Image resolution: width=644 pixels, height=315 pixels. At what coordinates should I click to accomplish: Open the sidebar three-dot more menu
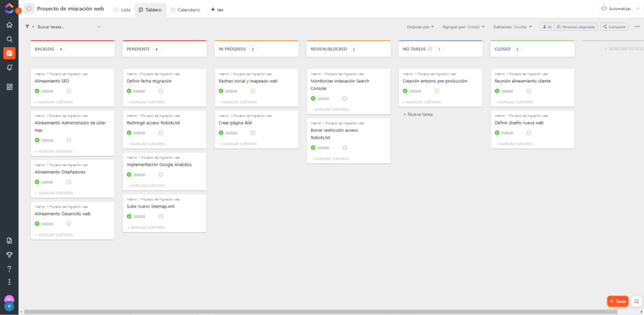point(9,282)
